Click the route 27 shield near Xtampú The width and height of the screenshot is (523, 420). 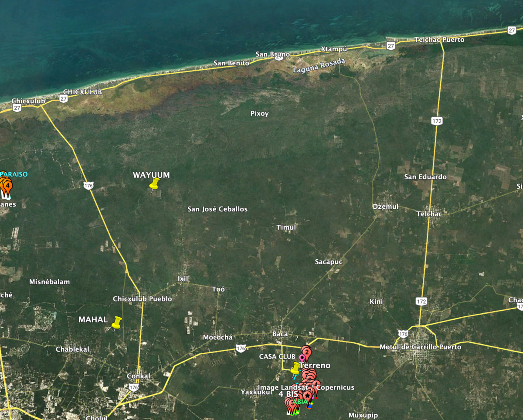391,45
